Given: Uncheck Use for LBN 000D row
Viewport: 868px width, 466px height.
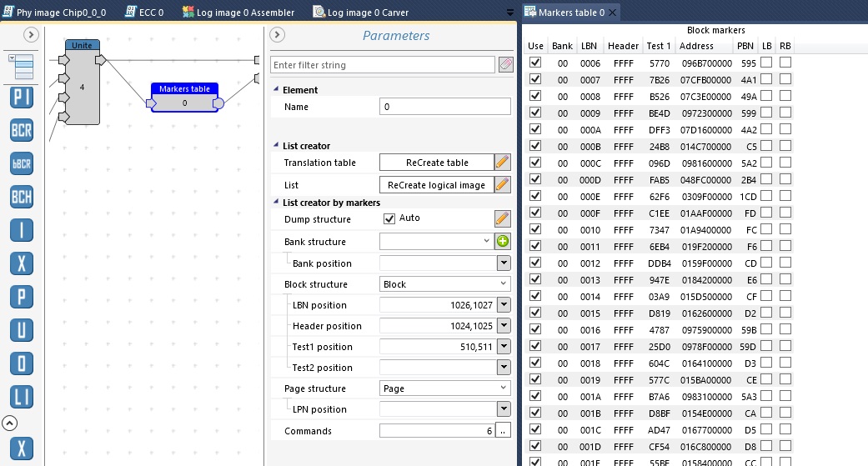Looking at the screenshot, I should 535,179.
